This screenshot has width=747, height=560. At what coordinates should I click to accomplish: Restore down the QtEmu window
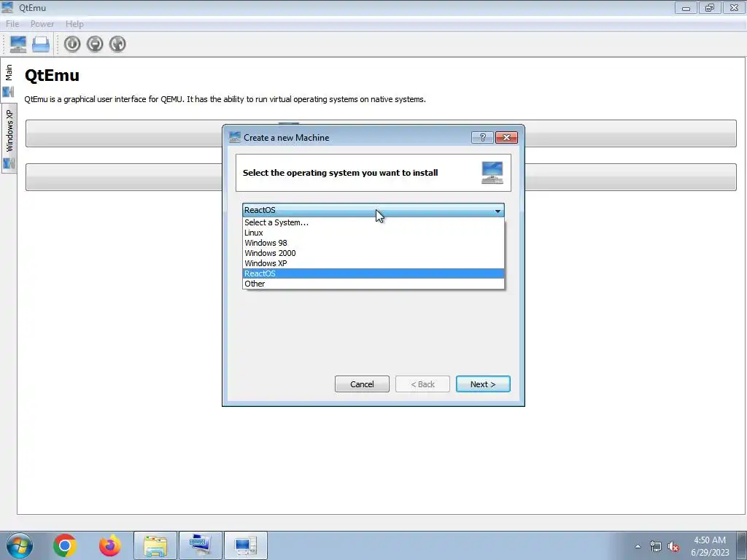coord(710,7)
